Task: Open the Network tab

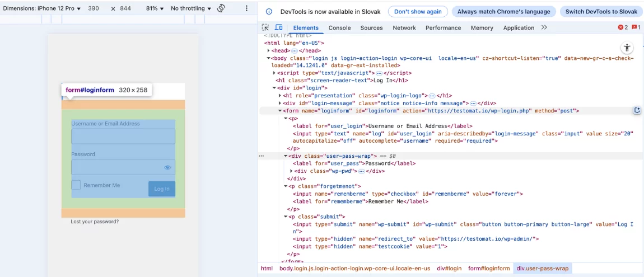Action: (404, 27)
